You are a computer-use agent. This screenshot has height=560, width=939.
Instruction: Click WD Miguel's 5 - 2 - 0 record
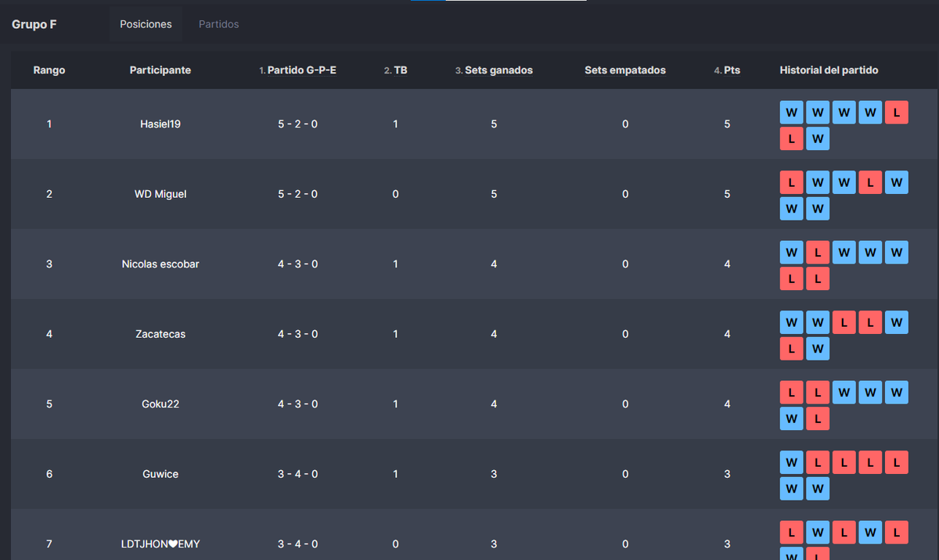tap(297, 194)
